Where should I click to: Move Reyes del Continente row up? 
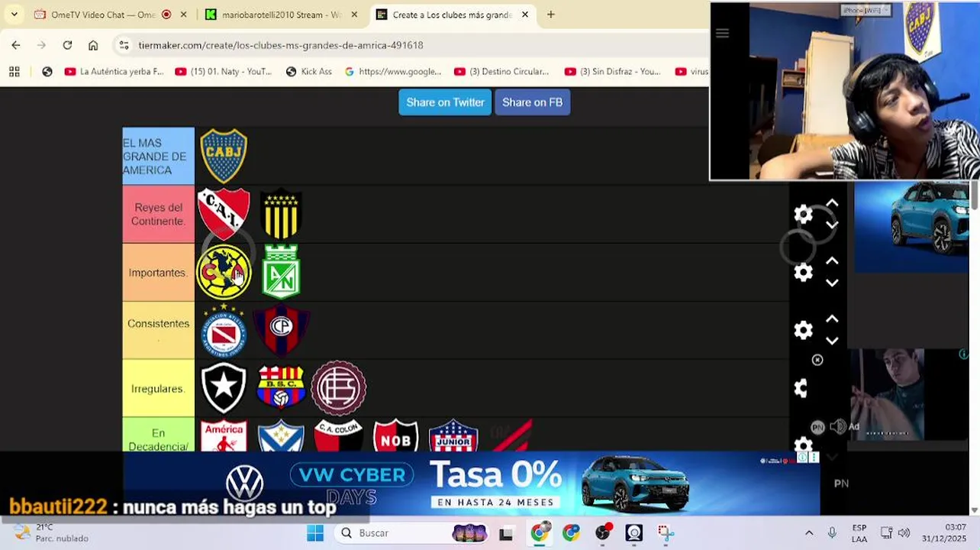pos(832,204)
